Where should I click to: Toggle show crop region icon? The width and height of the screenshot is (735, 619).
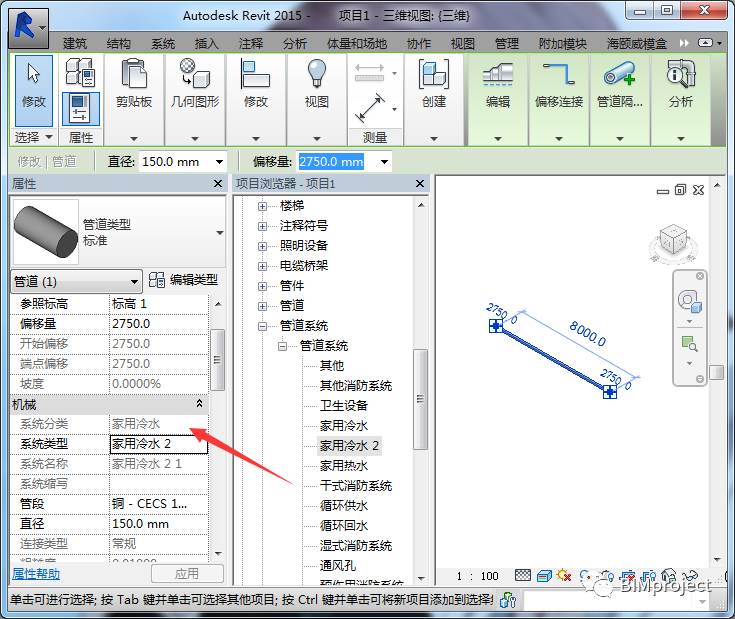[x=648, y=576]
